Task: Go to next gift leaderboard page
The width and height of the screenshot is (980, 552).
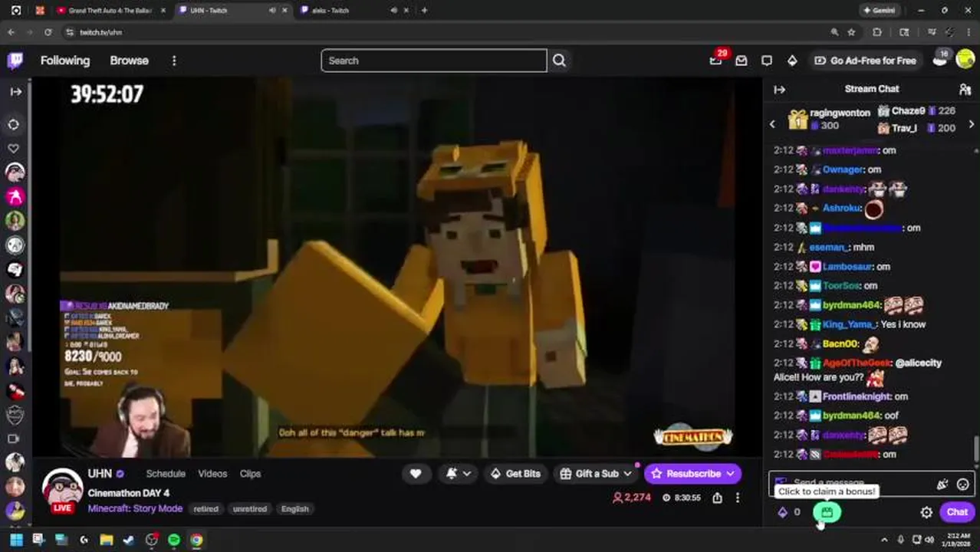Action: point(972,123)
